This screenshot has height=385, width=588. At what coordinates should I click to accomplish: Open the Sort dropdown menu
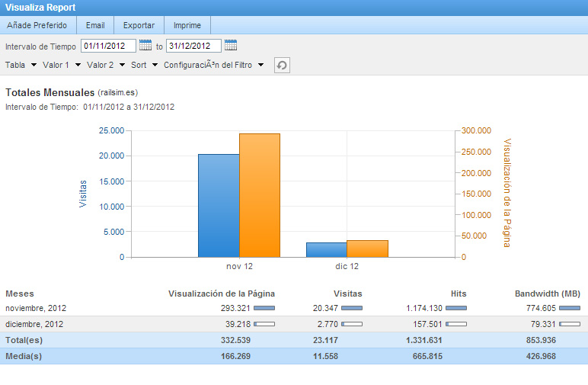click(x=145, y=65)
